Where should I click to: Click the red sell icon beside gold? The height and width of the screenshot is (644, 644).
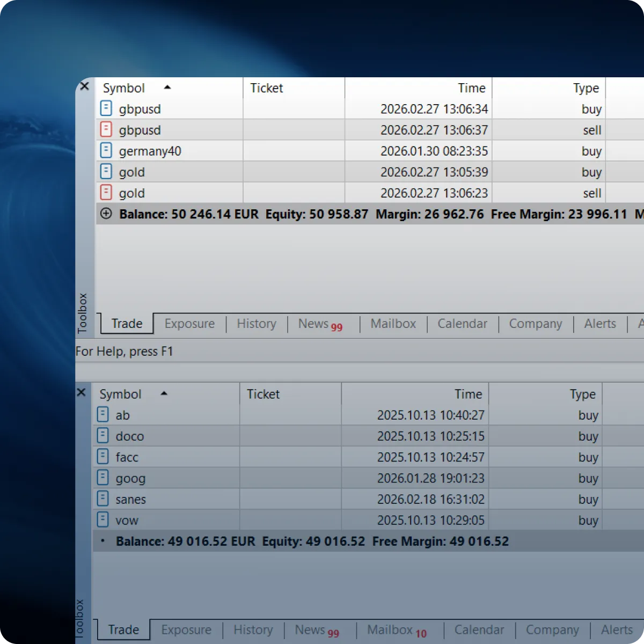(x=106, y=193)
